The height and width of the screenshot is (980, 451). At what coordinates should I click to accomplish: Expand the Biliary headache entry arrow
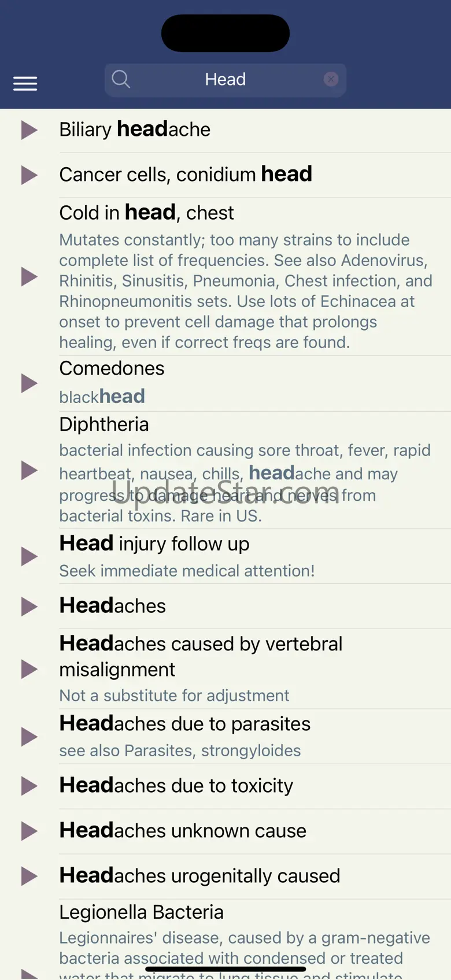(29, 130)
